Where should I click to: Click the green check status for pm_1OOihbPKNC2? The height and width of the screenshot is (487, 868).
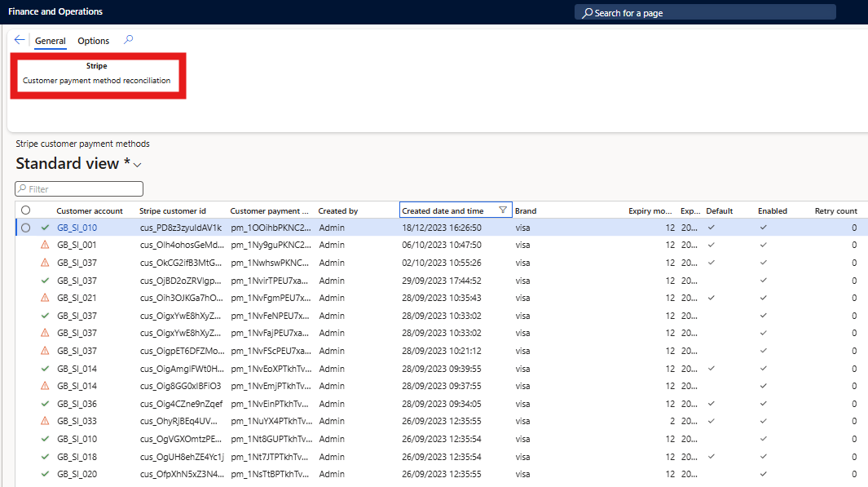[46, 228]
